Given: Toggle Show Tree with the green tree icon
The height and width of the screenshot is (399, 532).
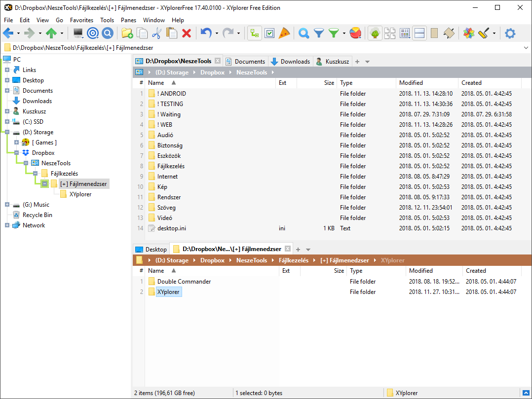Looking at the screenshot, I should pyautogui.click(x=375, y=33).
